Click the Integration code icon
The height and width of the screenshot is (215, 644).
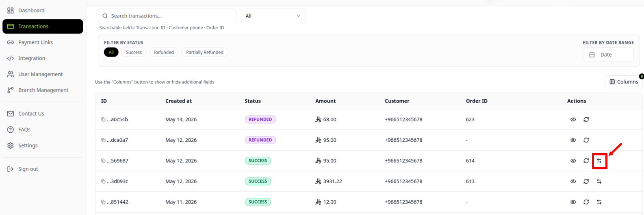pos(11,58)
